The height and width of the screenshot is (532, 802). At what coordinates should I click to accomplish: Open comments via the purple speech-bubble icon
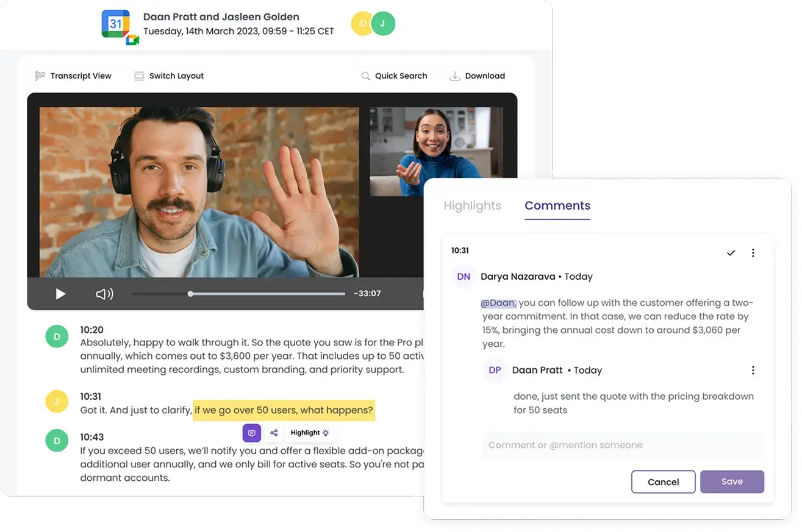coord(251,433)
